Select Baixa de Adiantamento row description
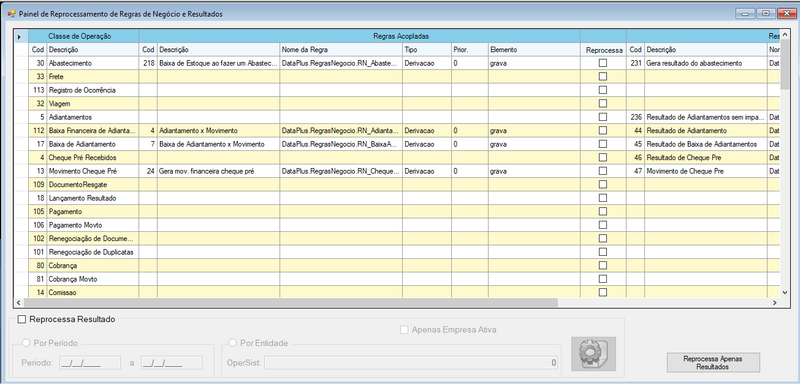Image resolution: width=800 pixels, height=384 pixels. (x=92, y=144)
